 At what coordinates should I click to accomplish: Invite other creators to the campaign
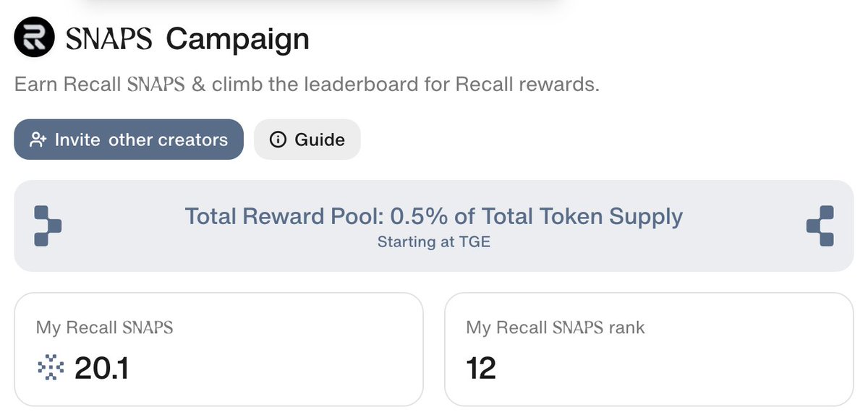click(129, 140)
